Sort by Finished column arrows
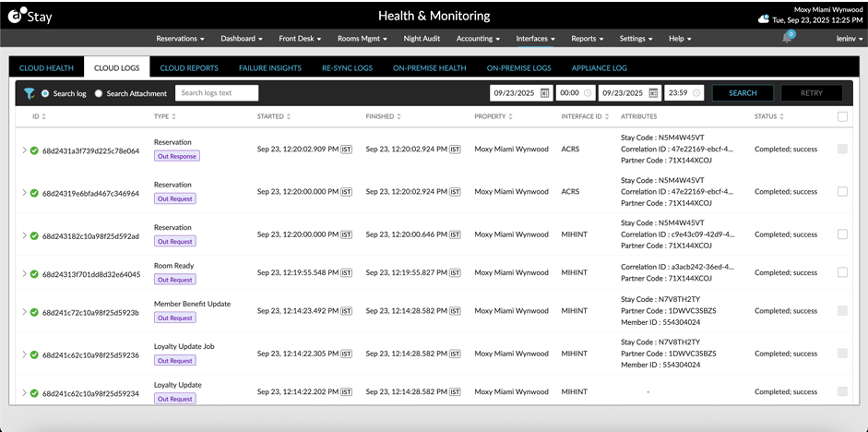This screenshot has width=868, height=432. coord(398,117)
